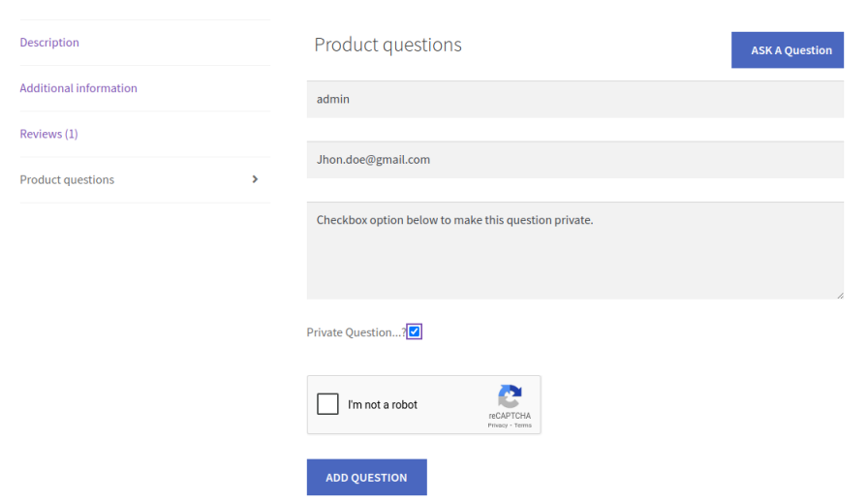The height and width of the screenshot is (504, 868).
Task: Click the I'm not a robot label
Action: coord(383,405)
